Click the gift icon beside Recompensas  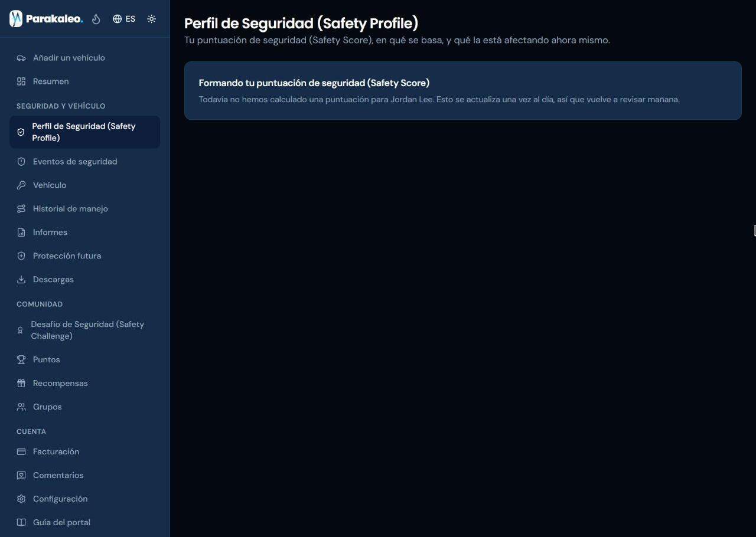[21, 384]
